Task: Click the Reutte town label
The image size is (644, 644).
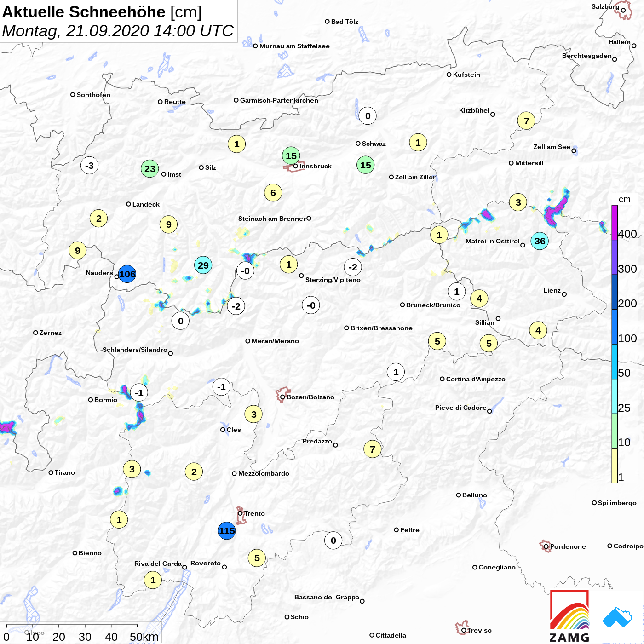Action: coord(175,102)
